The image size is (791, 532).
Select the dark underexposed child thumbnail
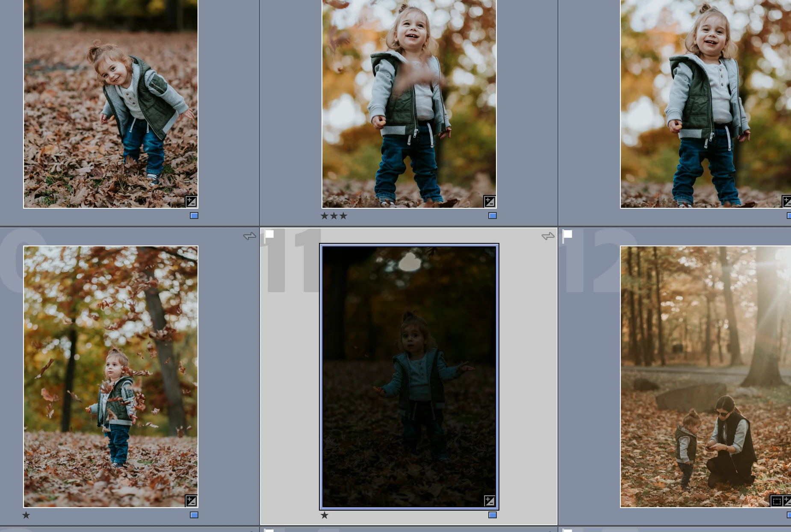point(409,377)
